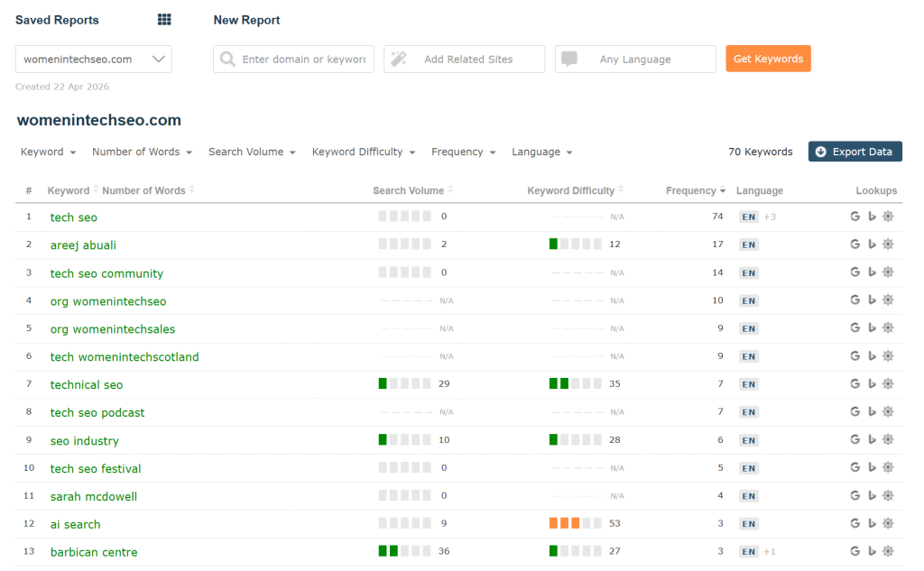Bing lookup icon in 'org womenintechsales' row
Viewport: 924px width, 571px height.
coord(873,327)
